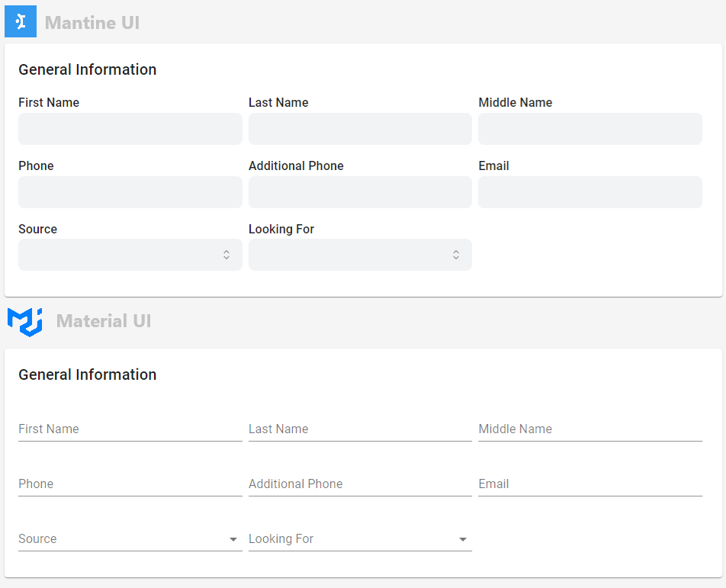726x588 pixels.
Task: Focus the Mantine Last Name input
Action: (360, 129)
